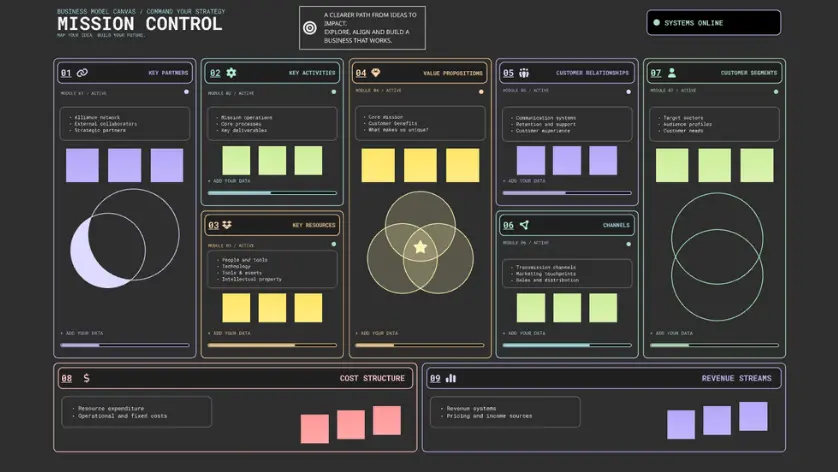Click Add Your Data in Key Activities
Image resolution: width=838 pixels, height=472 pixels.
(229, 181)
